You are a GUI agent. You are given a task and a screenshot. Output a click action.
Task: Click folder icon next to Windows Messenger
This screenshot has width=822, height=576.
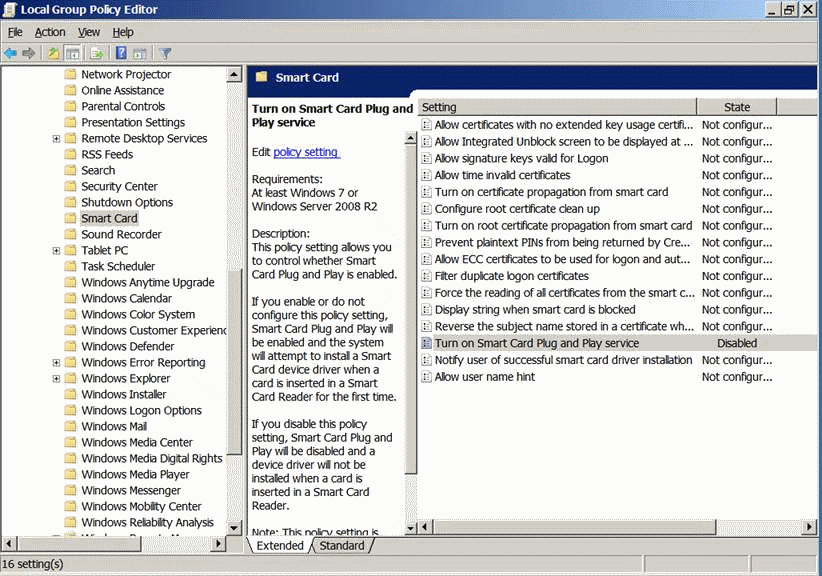tap(70, 490)
